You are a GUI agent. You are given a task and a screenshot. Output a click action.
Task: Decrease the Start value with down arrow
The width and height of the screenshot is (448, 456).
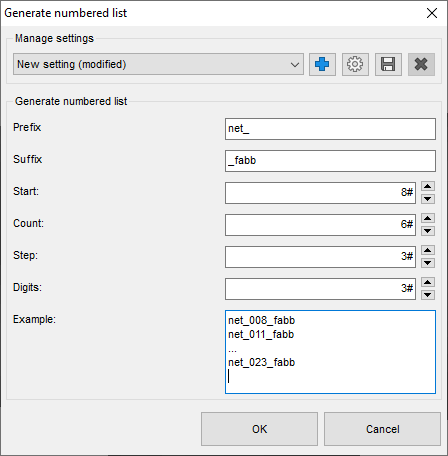tap(428, 199)
